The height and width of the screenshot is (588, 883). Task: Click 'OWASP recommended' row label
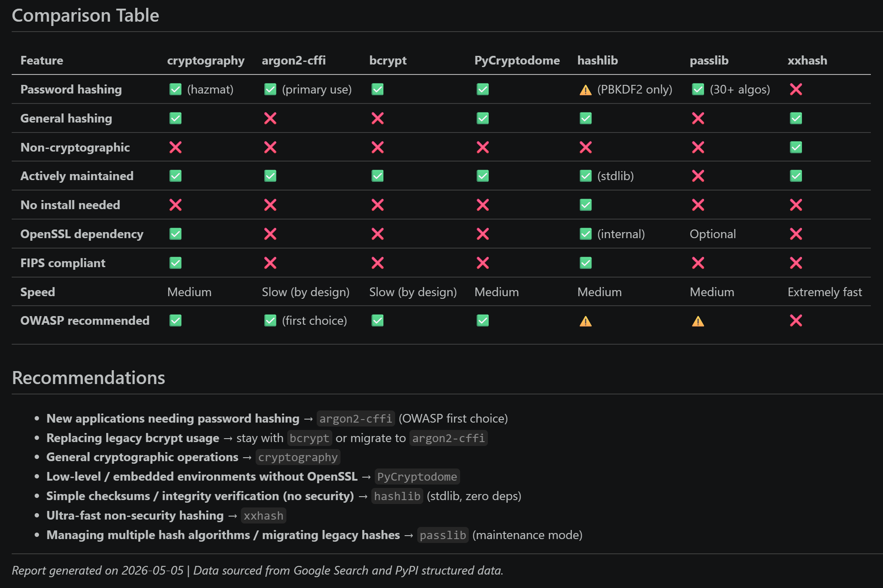click(x=85, y=321)
